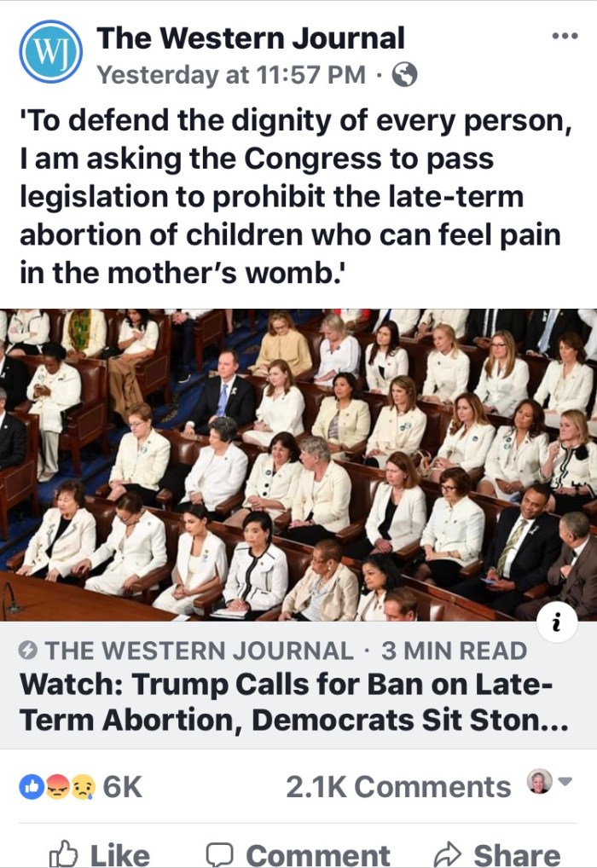Viewport: 597px width, 868px height.
Task: Click the speech bubble Comment icon
Action: point(220,854)
